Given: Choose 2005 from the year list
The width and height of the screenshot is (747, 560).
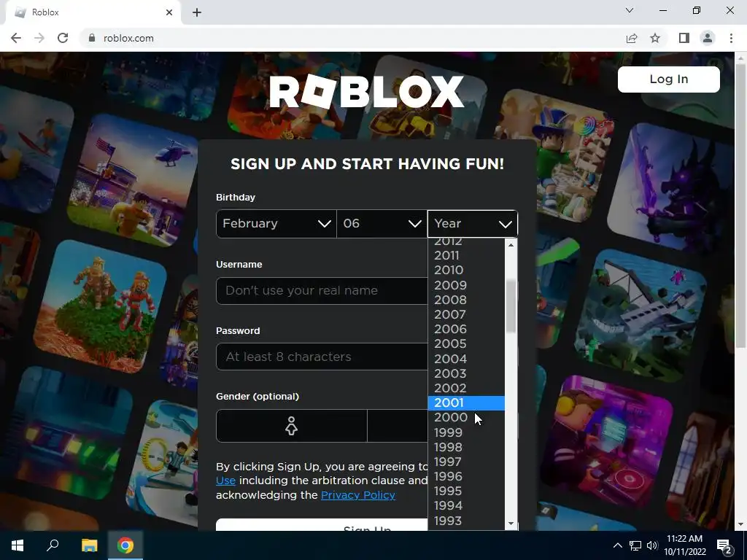Looking at the screenshot, I should click(466, 344).
